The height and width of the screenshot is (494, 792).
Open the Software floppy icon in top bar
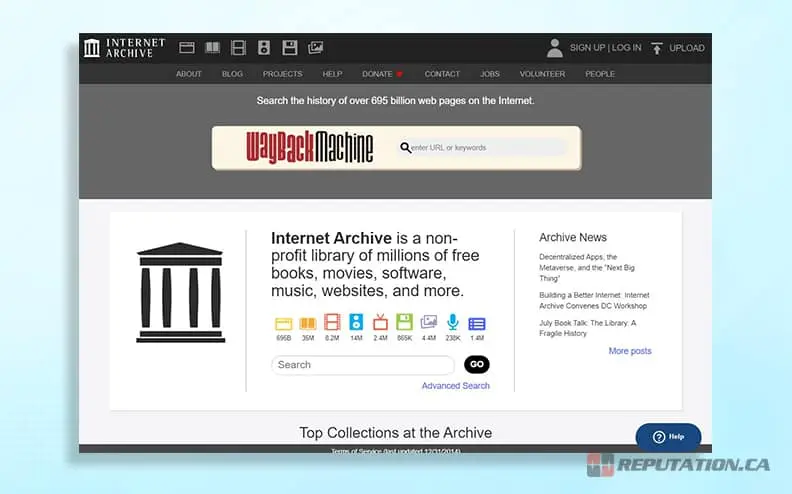[289, 48]
